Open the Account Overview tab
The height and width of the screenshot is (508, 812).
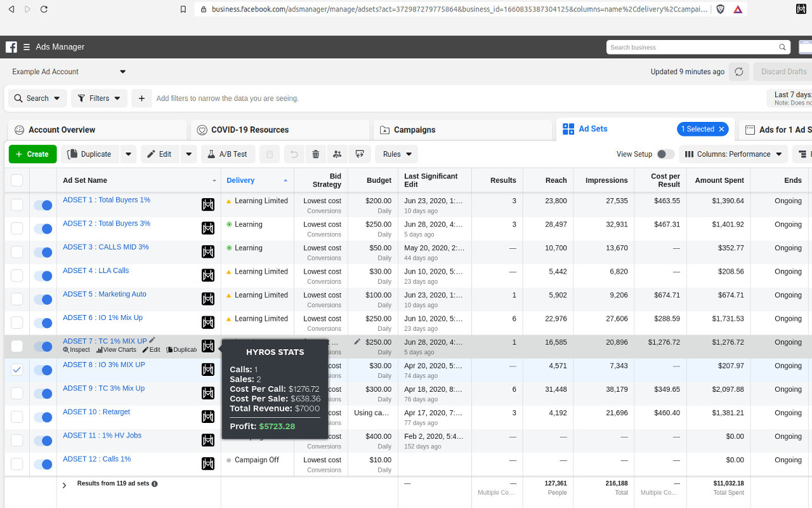[62, 130]
